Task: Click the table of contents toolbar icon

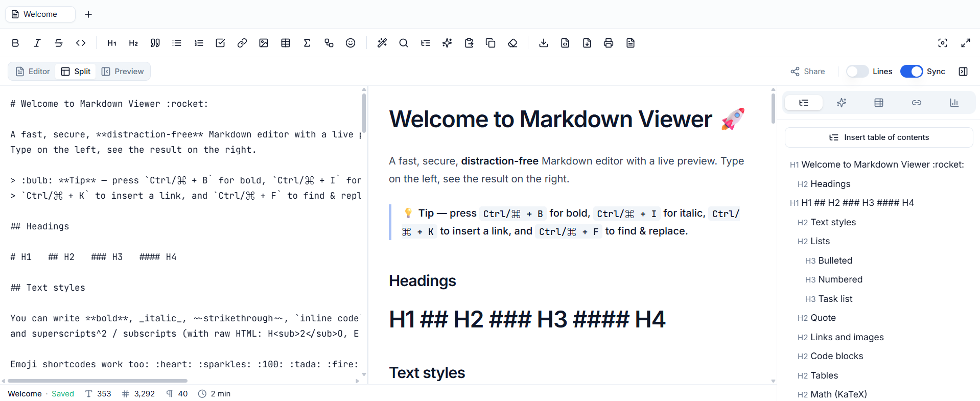Action: point(426,43)
